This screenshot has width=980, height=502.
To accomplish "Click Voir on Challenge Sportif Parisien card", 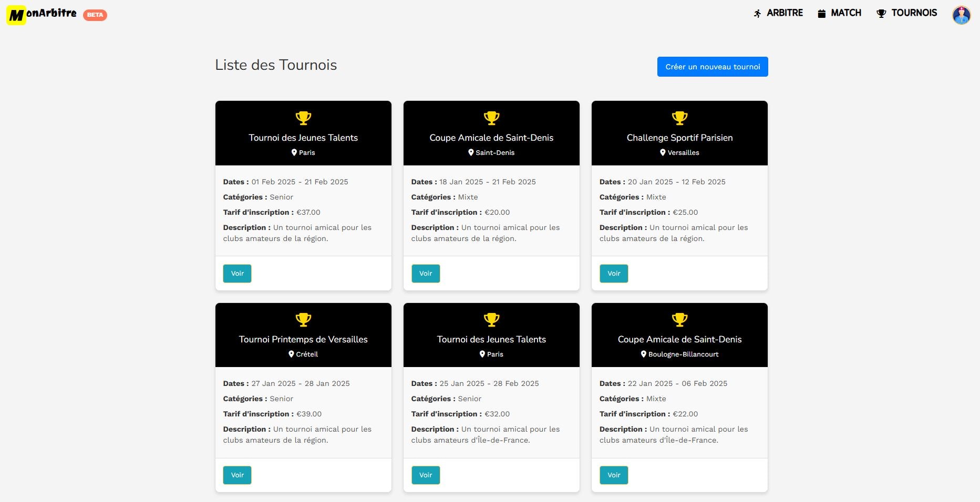I will click(614, 274).
